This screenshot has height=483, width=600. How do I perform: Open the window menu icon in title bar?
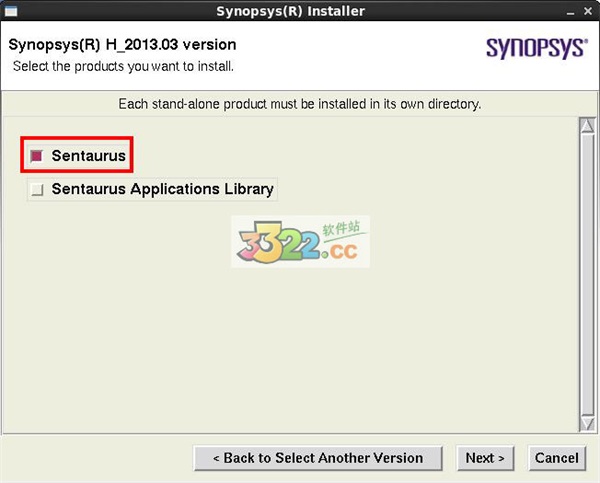(10, 11)
